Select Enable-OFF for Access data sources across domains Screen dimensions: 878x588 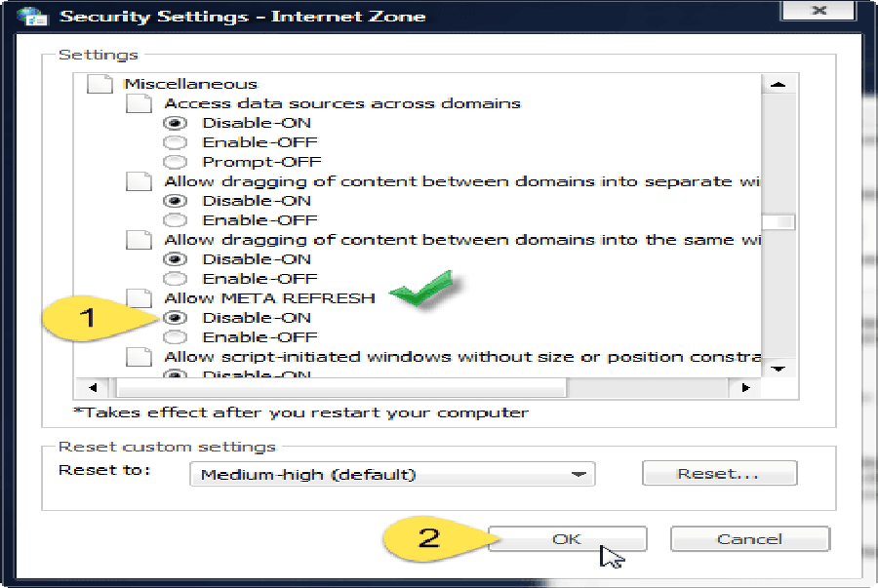point(176,142)
